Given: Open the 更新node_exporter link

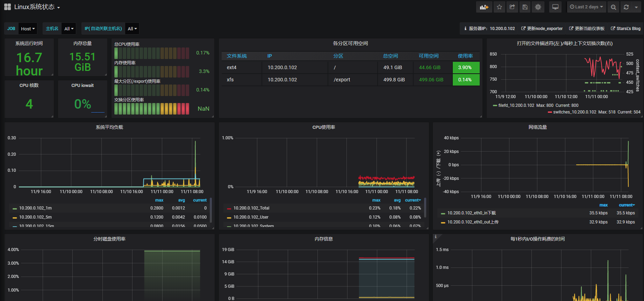Looking at the screenshot, I should pos(542,29).
